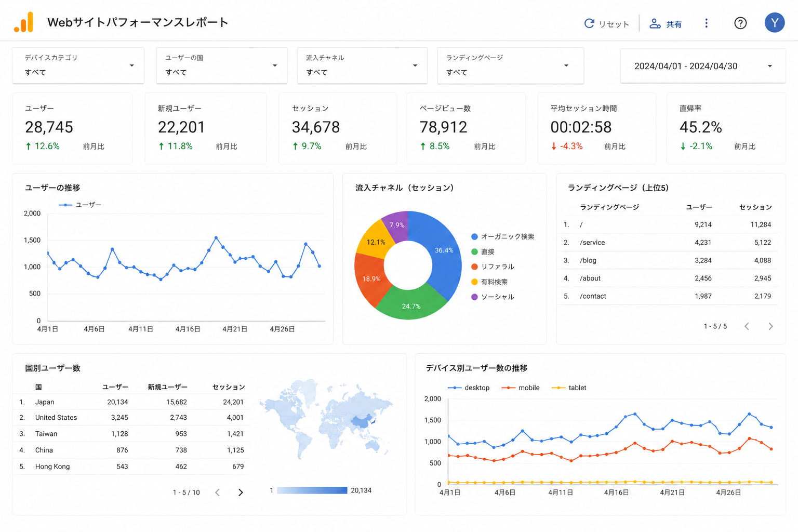Open the デバイスカテゴリ filter dropdown
The image size is (798, 532).
tap(78, 65)
